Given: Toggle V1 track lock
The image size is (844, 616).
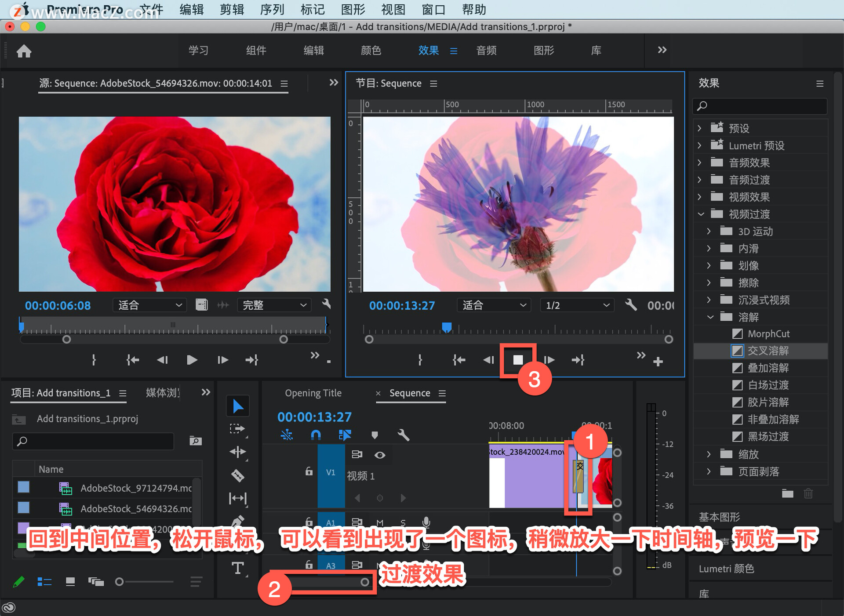Looking at the screenshot, I should coord(309,472).
